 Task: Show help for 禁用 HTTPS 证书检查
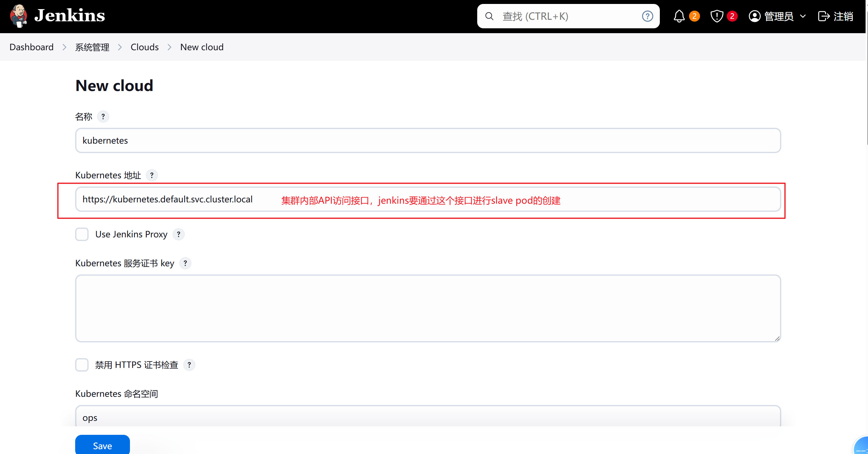(189, 365)
